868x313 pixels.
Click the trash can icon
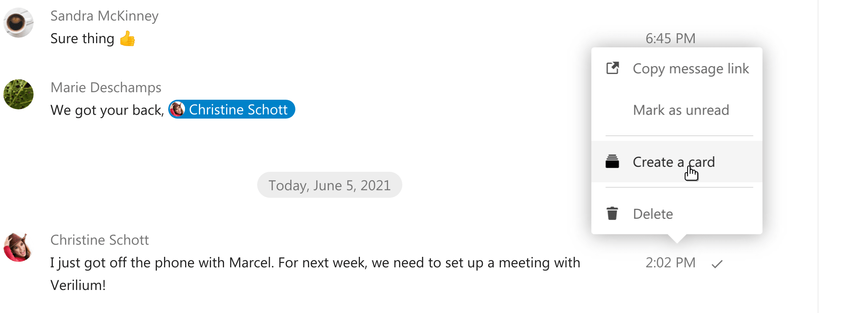tap(612, 214)
